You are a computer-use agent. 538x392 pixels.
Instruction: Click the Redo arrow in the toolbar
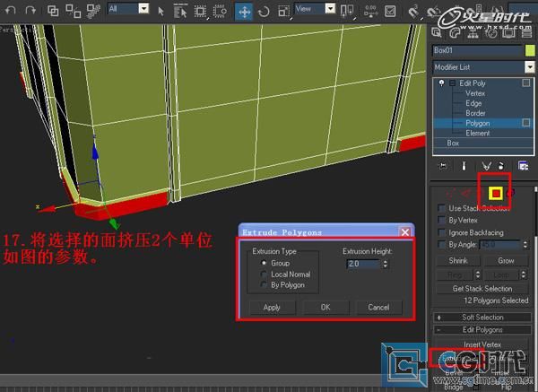coord(30,10)
